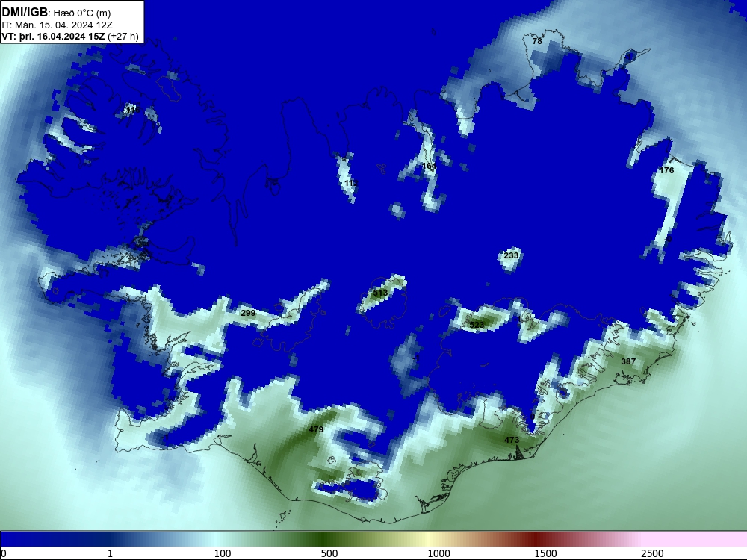Screen dimensions: 747x560
Task: Click the horizontal colour scale bar
Action: coord(373,538)
